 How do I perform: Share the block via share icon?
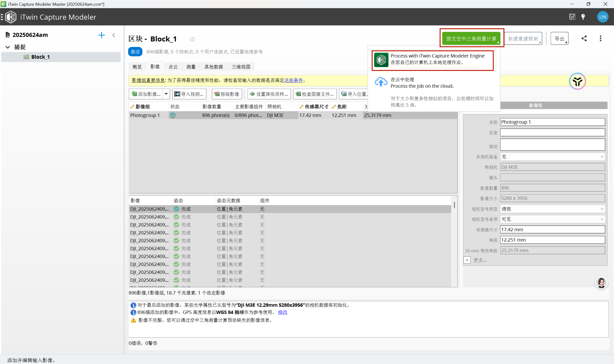point(584,38)
